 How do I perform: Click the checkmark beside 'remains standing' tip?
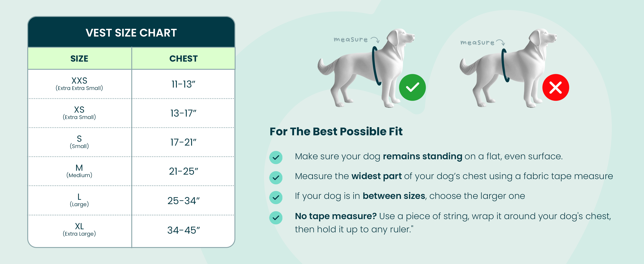(276, 158)
